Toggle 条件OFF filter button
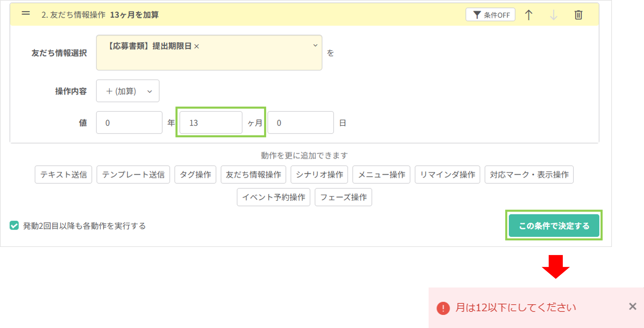The height and width of the screenshot is (328, 644). (x=490, y=15)
